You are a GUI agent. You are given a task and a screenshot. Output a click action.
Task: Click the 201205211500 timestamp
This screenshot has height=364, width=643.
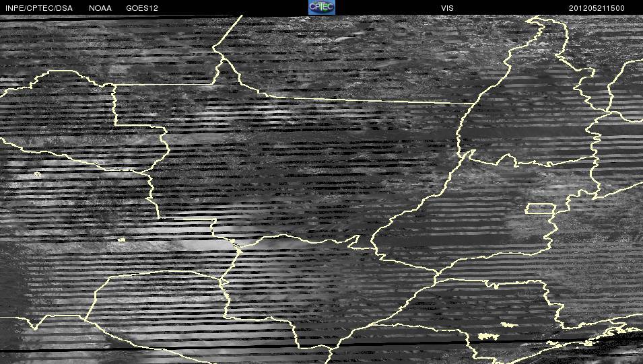597,8
